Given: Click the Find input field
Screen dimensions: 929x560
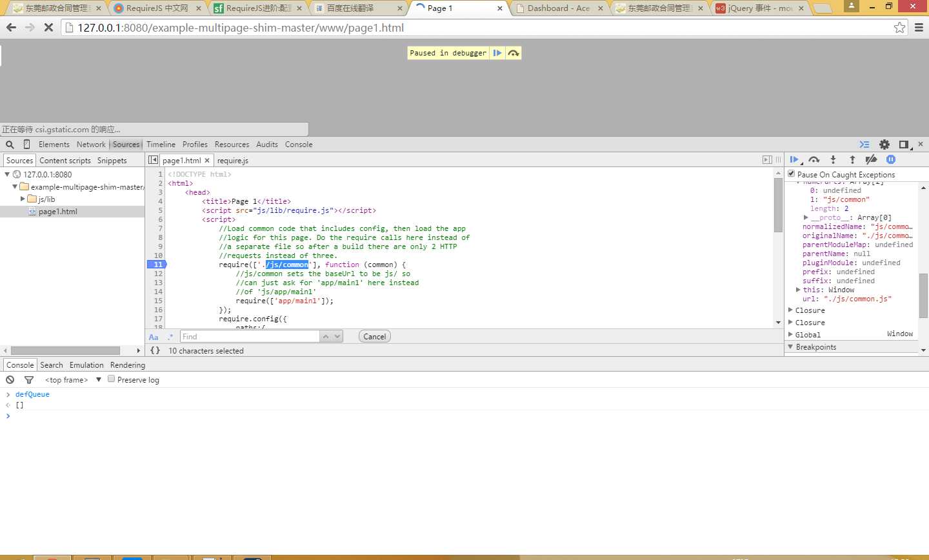Looking at the screenshot, I should coord(250,336).
